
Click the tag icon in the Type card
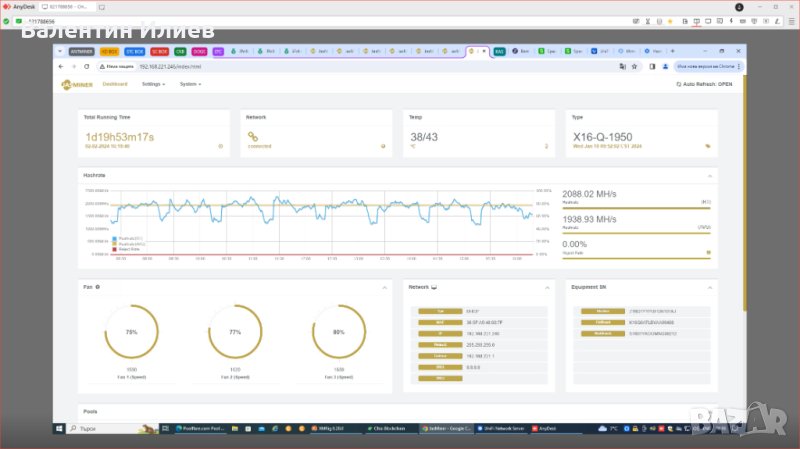(x=708, y=146)
